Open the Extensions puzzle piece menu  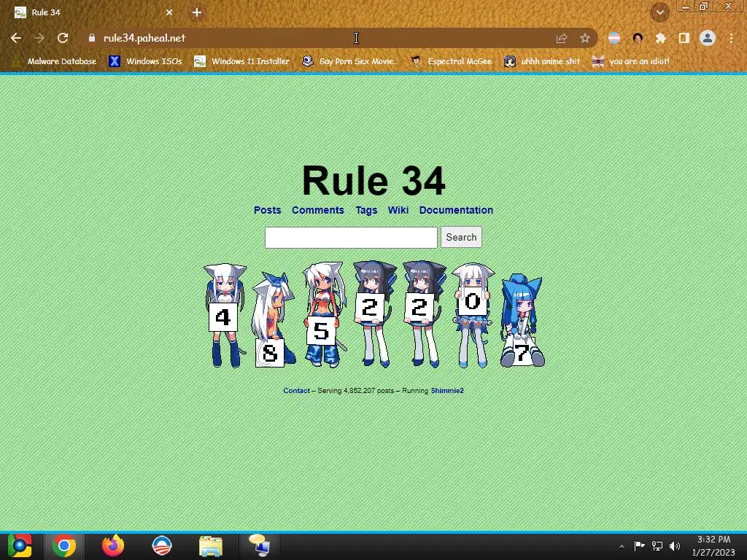(x=661, y=38)
